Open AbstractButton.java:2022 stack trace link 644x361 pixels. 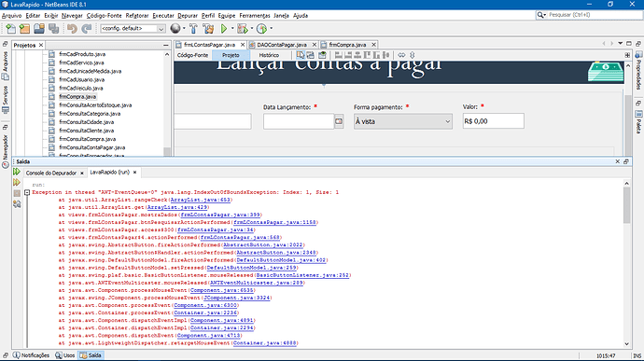[x=263, y=244]
